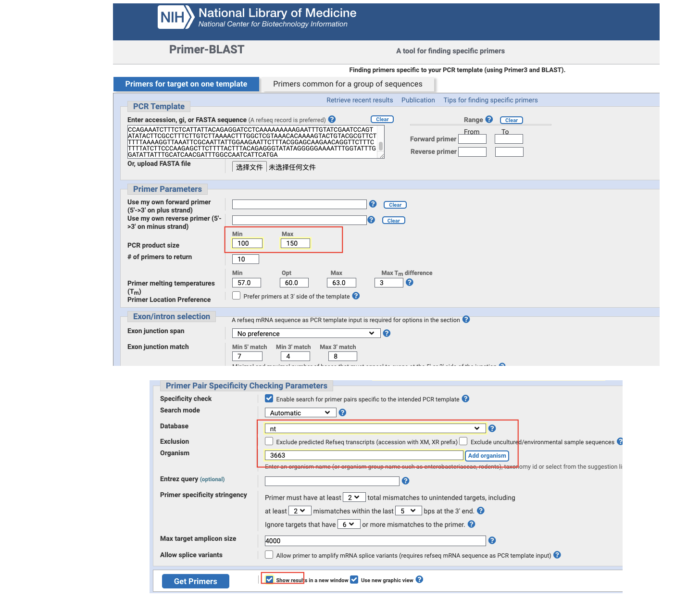The width and height of the screenshot is (700, 599).
Task: Clear the primer Range fields
Action: pos(511,120)
